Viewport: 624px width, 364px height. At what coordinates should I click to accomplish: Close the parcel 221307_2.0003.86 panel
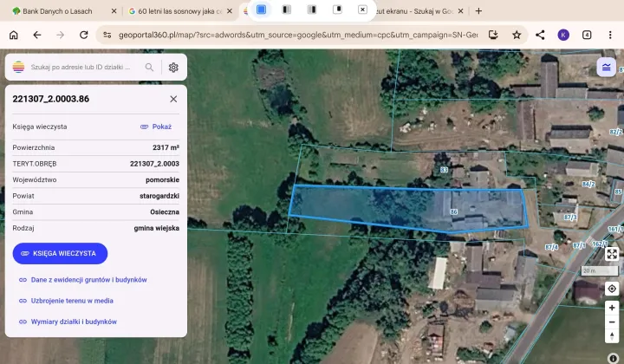point(173,99)
